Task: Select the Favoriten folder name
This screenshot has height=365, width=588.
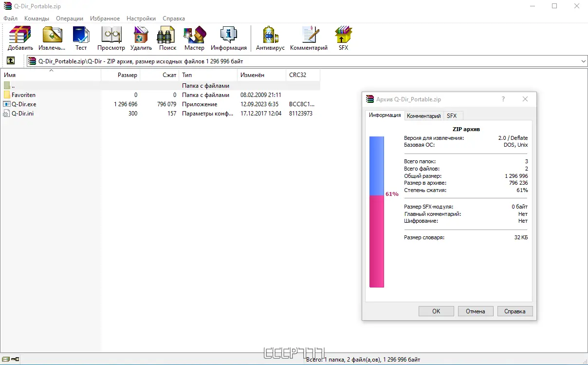Action: [24, 95]
